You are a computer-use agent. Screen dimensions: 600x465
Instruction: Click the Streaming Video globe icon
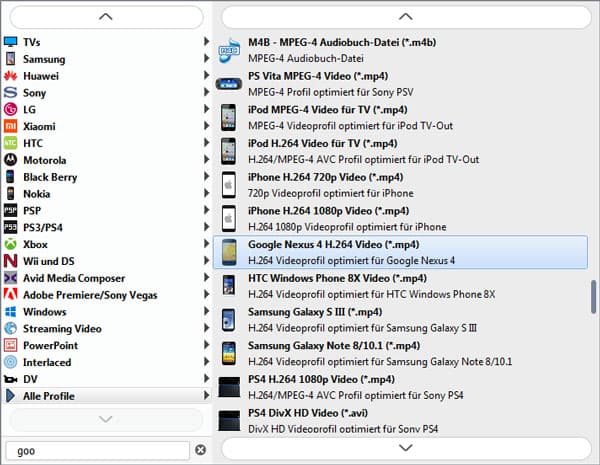10,328
